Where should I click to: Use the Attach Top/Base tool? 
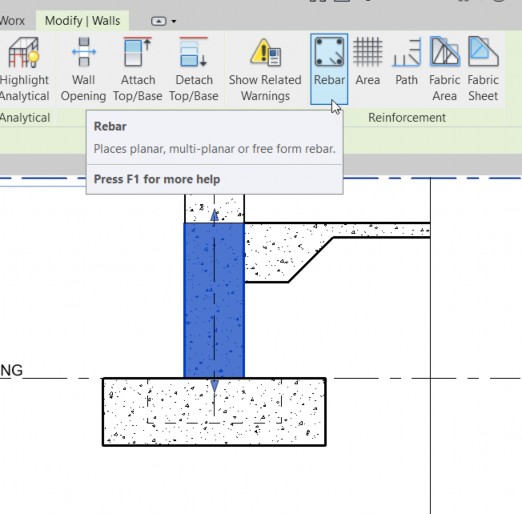click(138, 69)
